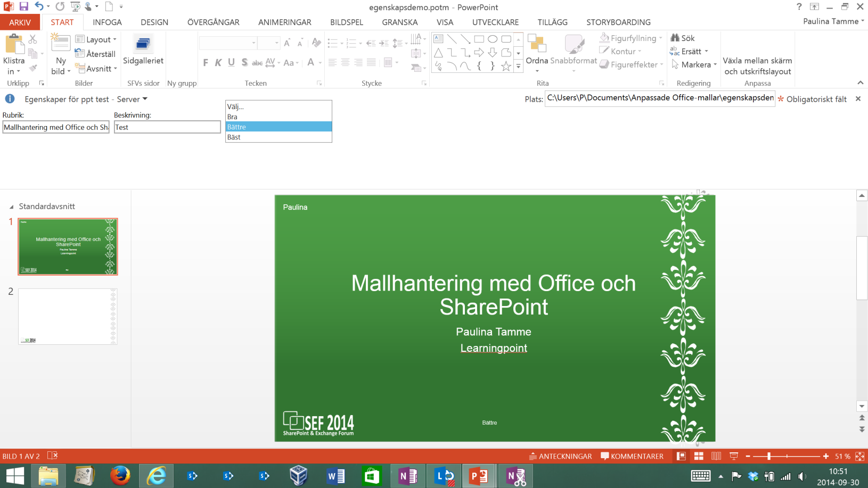
Task: Select the right arrow shape in the gallery
Action: tap(479, 52)
